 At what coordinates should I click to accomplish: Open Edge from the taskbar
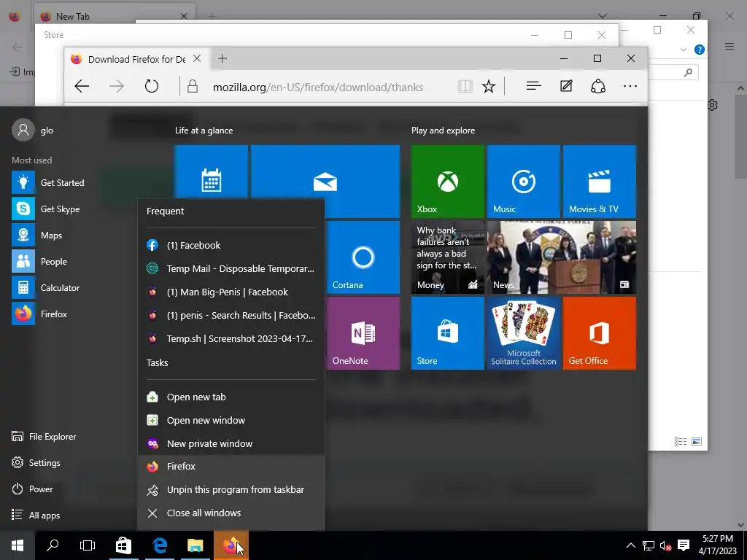pyautogui.click(x=160, y=545)
